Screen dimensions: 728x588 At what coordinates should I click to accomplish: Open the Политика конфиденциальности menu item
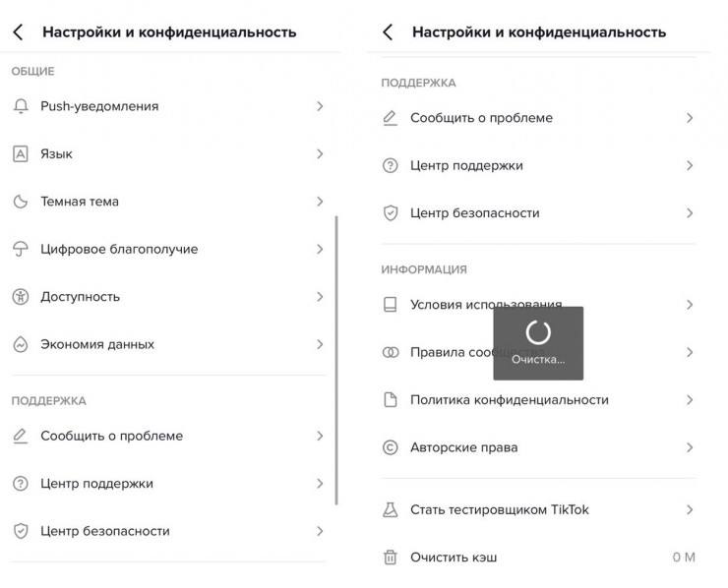tap(509, 400)
